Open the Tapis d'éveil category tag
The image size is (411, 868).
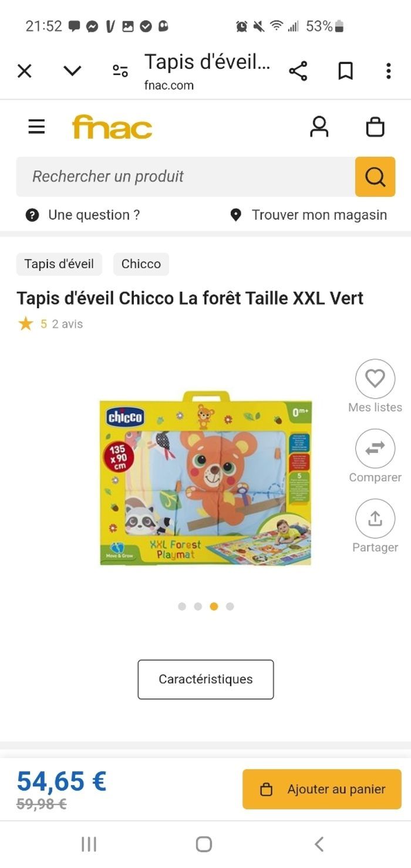pos(59,264)
